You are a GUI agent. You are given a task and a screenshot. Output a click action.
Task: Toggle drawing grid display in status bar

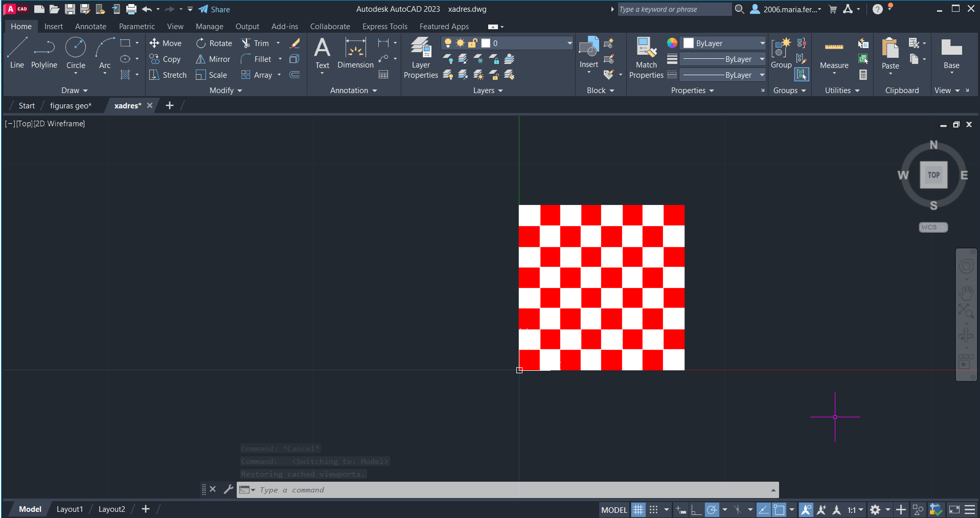(x=638, y=510)
